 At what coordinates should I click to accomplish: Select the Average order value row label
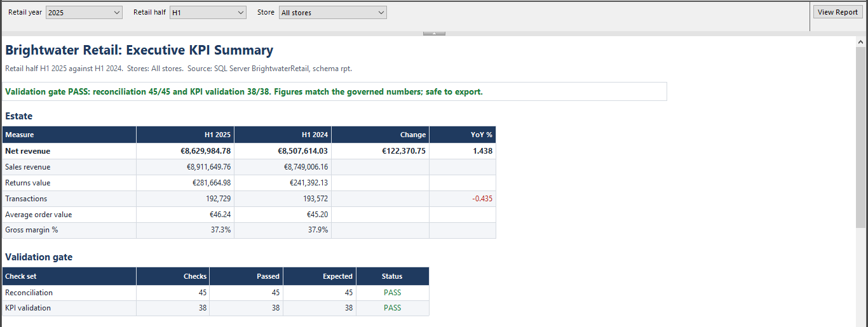(x=38, y=215)
